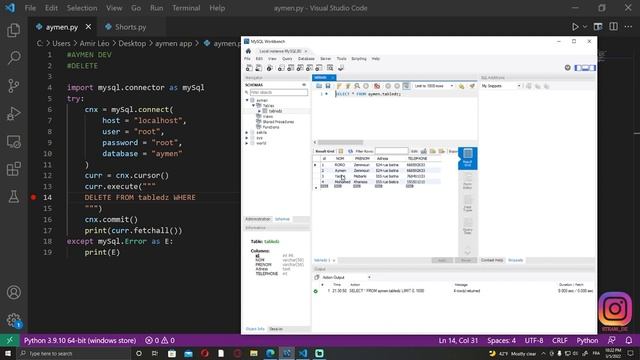Expand sakila schema
The height and width of the screenshot is (360, 640).
(x=247, y=133)
